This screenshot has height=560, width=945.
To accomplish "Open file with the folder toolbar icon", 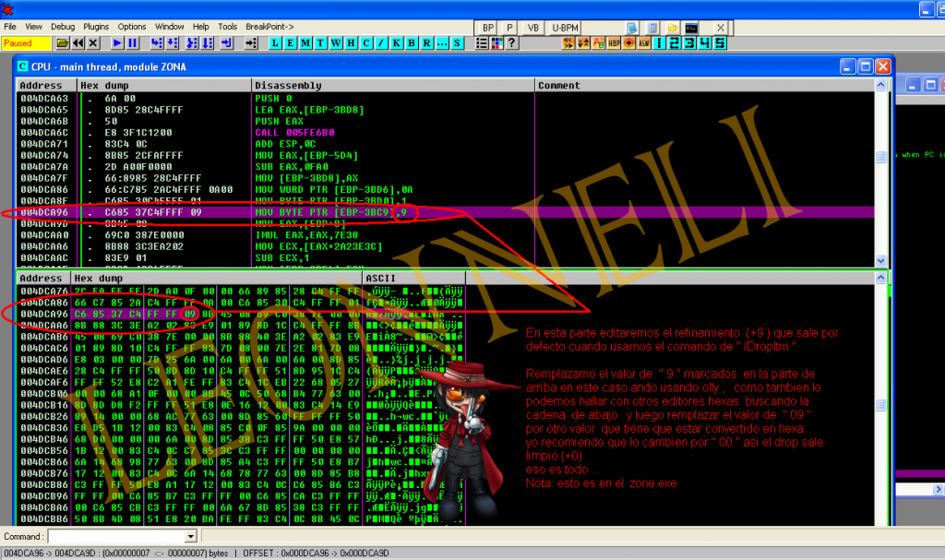I will 62,43.
